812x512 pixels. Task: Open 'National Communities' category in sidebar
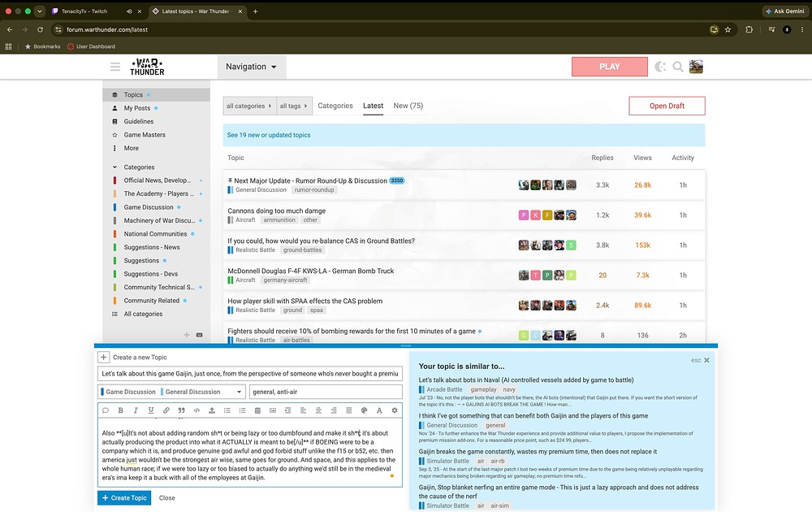point(155,234)
